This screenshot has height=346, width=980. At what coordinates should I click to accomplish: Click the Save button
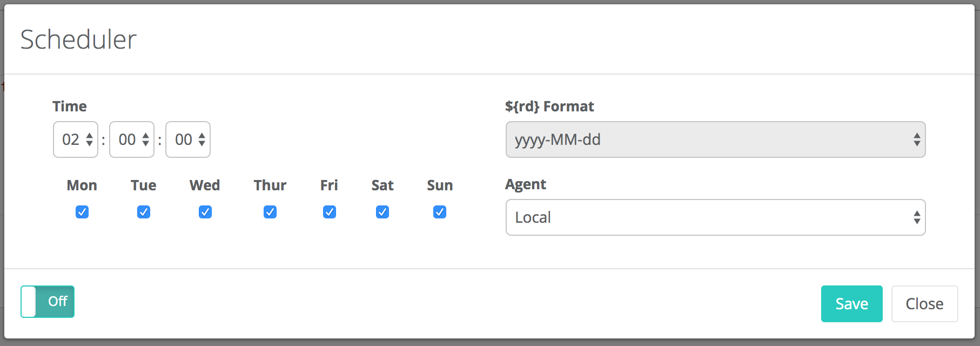click(851, 304)
